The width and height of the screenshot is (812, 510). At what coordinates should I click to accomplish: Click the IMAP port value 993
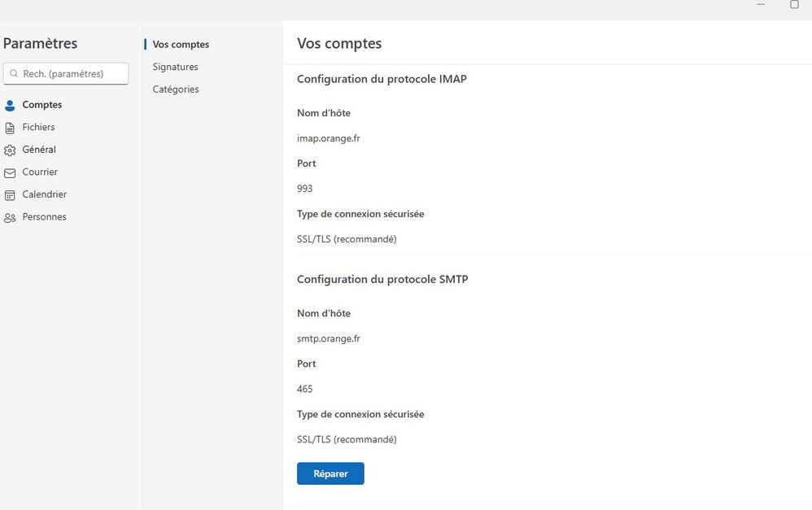(x=305, y=189)
